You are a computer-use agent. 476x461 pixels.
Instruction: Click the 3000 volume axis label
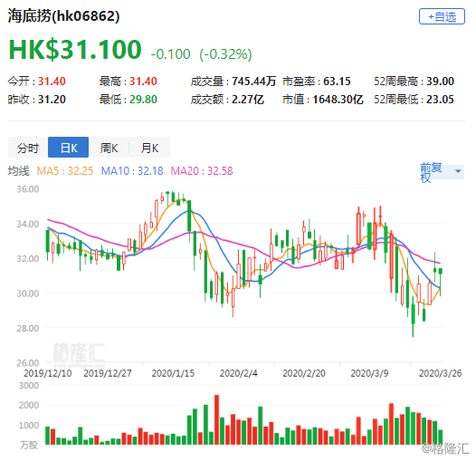click(x=29, y=386)
